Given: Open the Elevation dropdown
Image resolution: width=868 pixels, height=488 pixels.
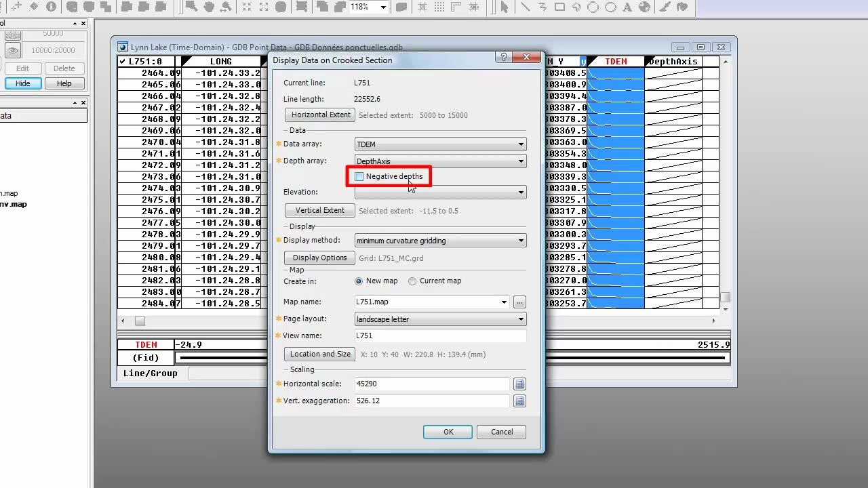Looking at the screenshot, I should (x=441, y=192).
